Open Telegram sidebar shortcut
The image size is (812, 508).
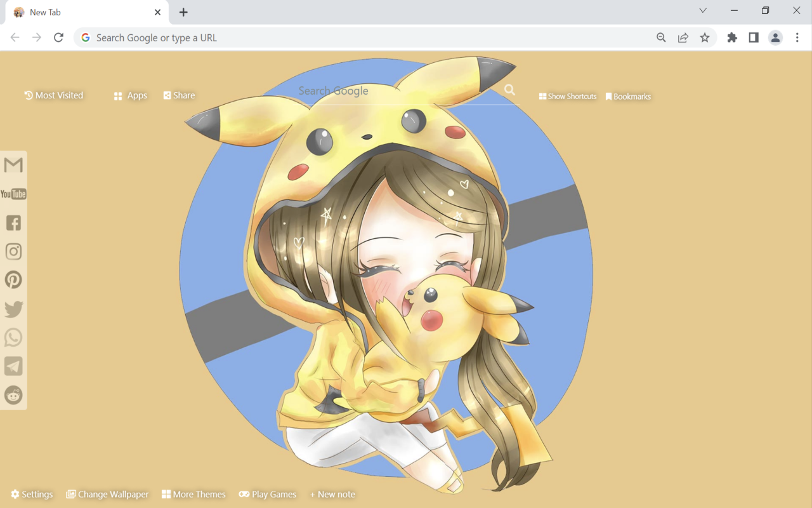coord(13,366)
